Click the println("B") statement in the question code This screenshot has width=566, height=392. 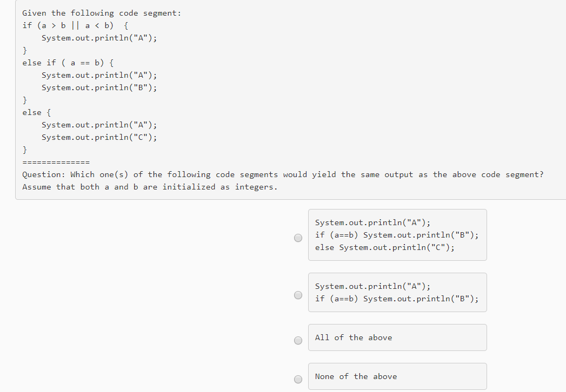tap(99, 87)
